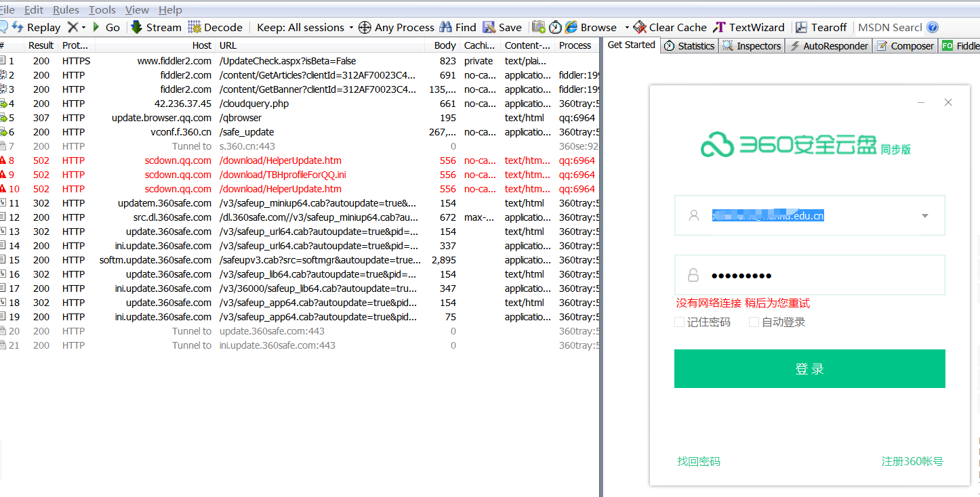Viewport: 980px width, 497px height.
Task: Enable the 自动登录 checkbox
Action: [x=754, y=322]
